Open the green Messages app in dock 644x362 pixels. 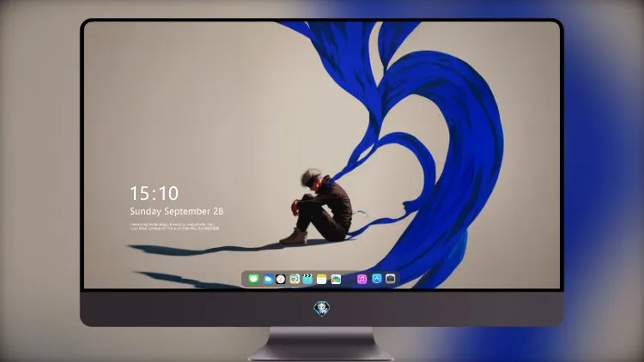(253, 279)
